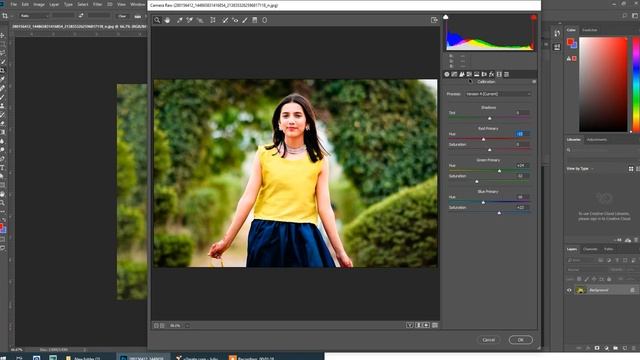Switch to the Adjustments tab
This screenshot has height=360, width=640.
tap(597, 140)
